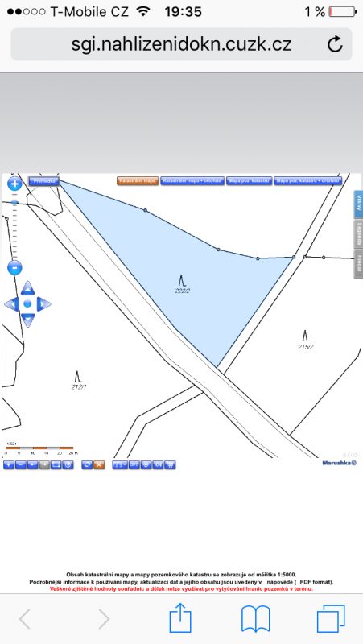Click the previous view arrow in the bottom toolbar
The height and width of the screenshot is (644, 363).
coord(33,465)
